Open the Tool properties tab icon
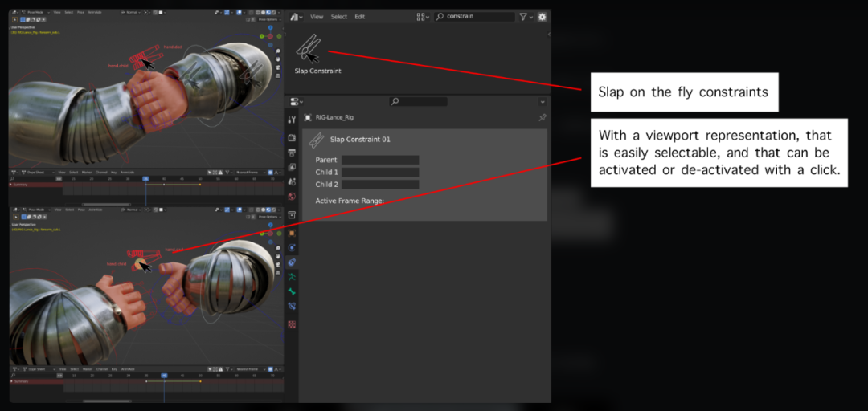868x411 pixels. tap(292, 120)
